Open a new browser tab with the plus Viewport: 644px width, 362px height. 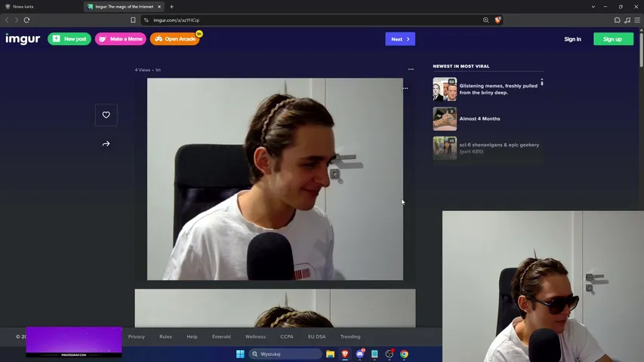pos(171,7)
